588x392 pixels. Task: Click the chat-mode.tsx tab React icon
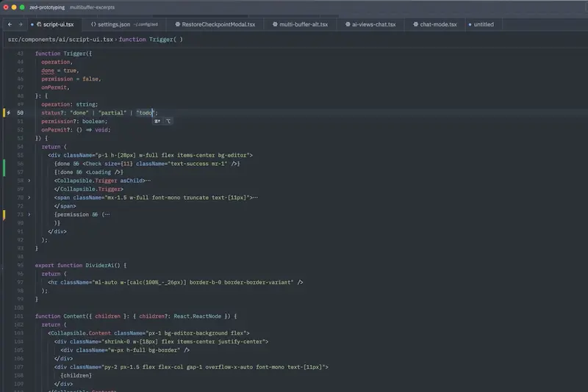tap(415, 24)
